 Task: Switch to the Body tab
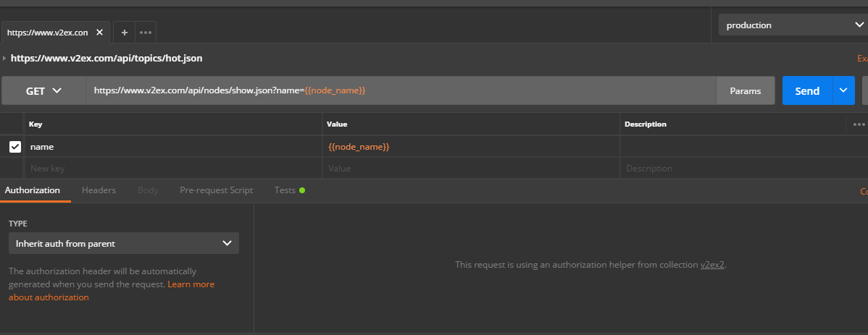[148, 190]
